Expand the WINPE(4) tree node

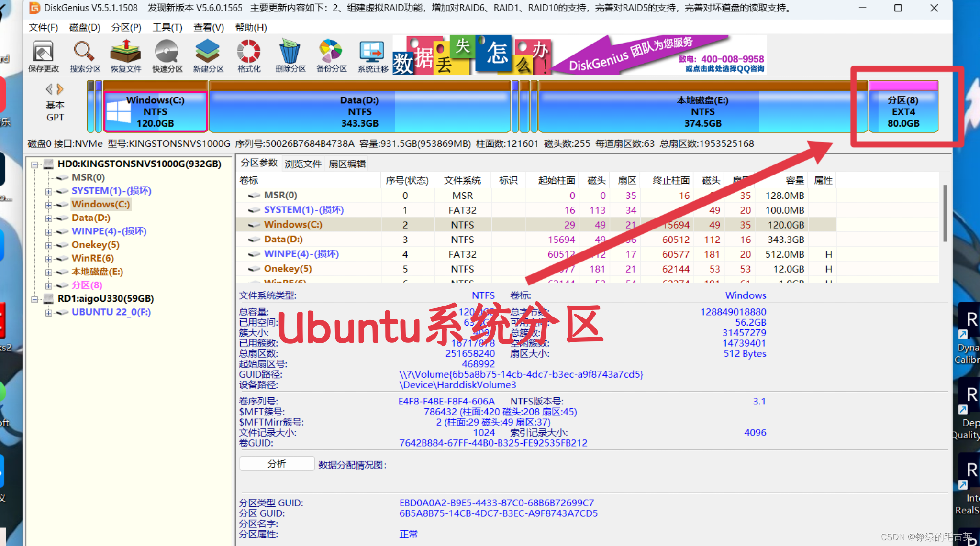(48, 231)
